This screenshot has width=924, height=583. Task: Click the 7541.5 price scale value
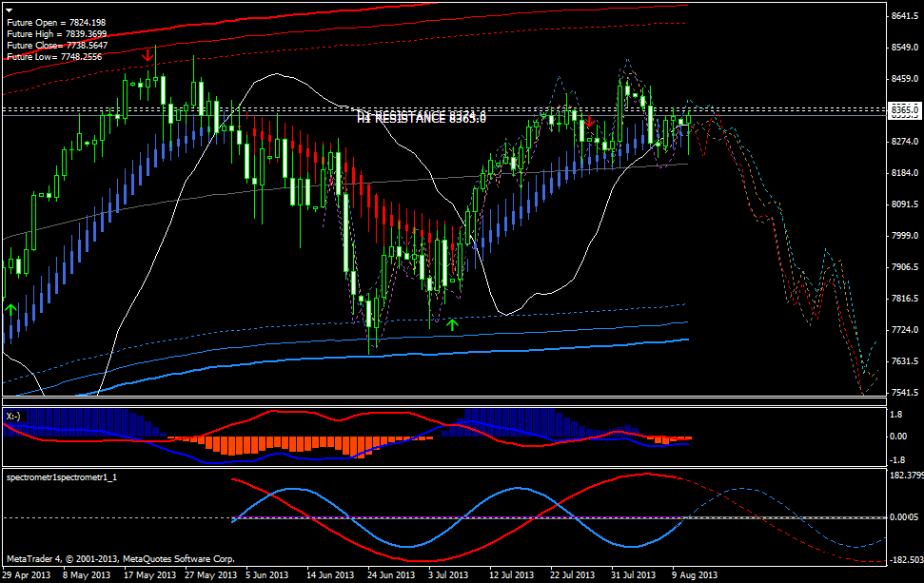905,392
